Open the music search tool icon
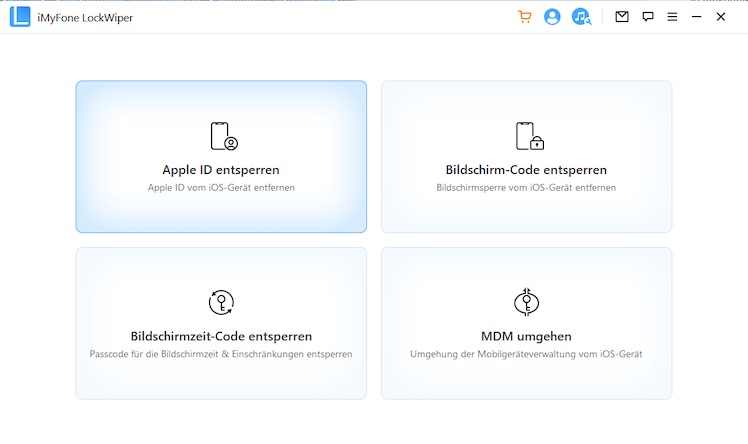Viewport: 748px width, 444px height. 581,17
